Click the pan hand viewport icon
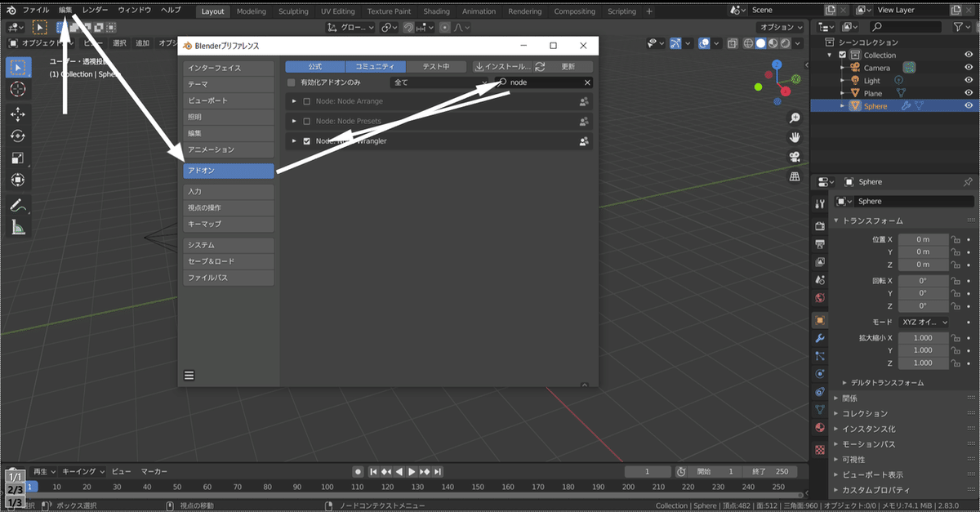 pyautogui.click(x=795, y=137)
